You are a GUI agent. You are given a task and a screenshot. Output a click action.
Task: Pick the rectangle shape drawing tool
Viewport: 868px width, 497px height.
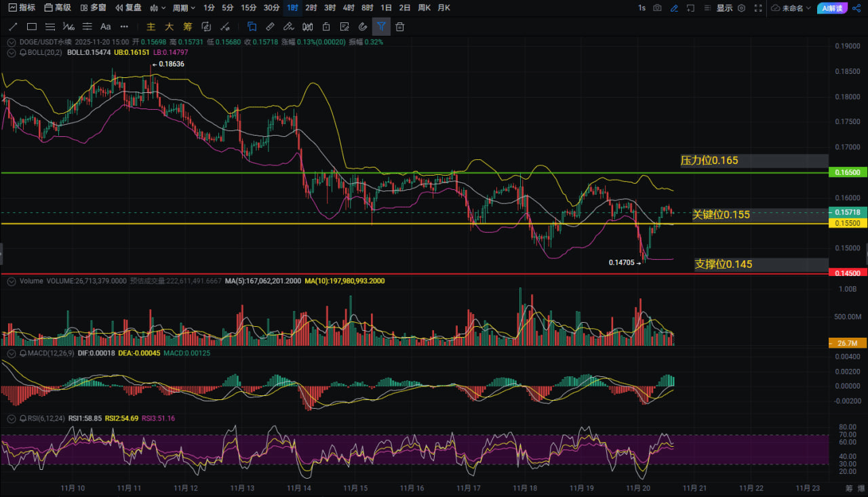(32, 27)
